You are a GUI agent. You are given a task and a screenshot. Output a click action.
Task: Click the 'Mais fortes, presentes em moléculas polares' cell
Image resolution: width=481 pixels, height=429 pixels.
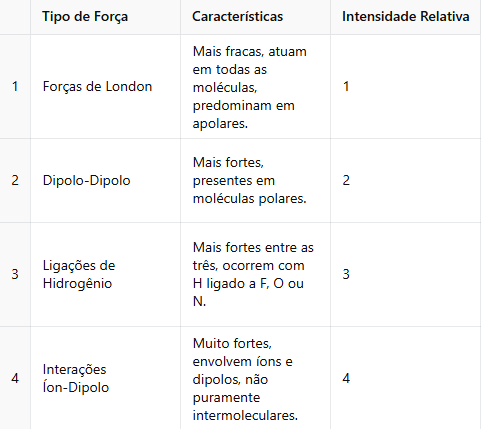point(255,180)
